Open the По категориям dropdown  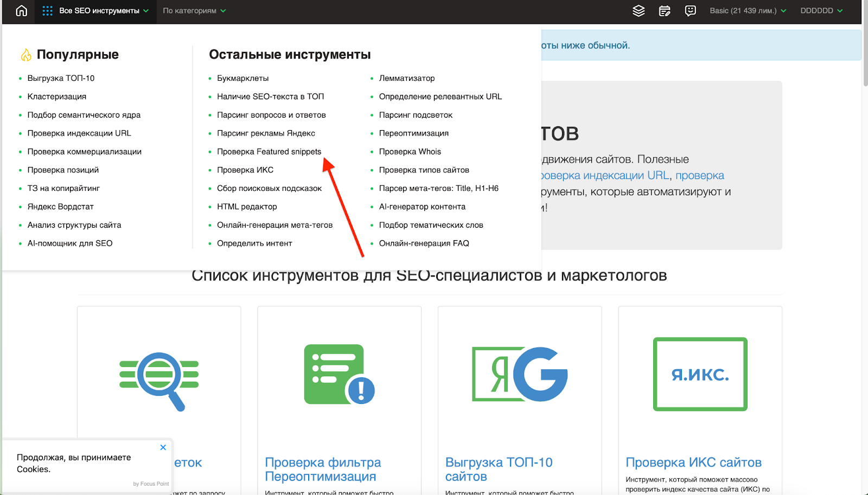pos(194,11)
